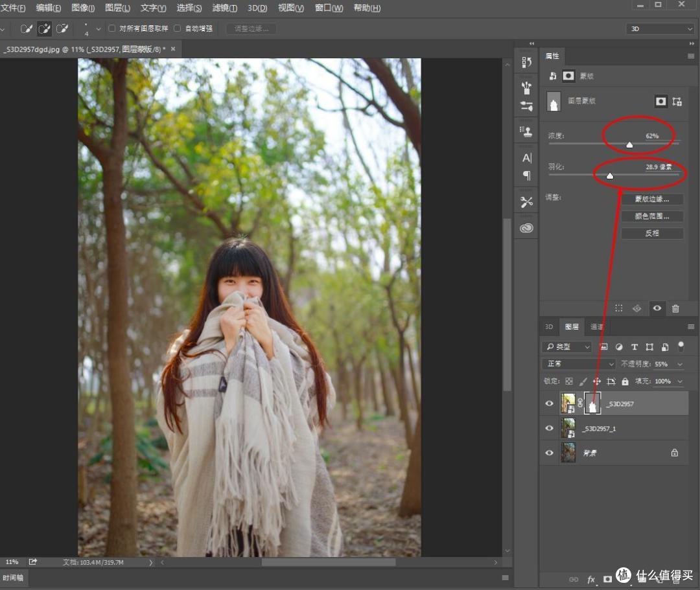Open the 滤镜(T) menu
The image size is (700, 590).
coord(224,8)
